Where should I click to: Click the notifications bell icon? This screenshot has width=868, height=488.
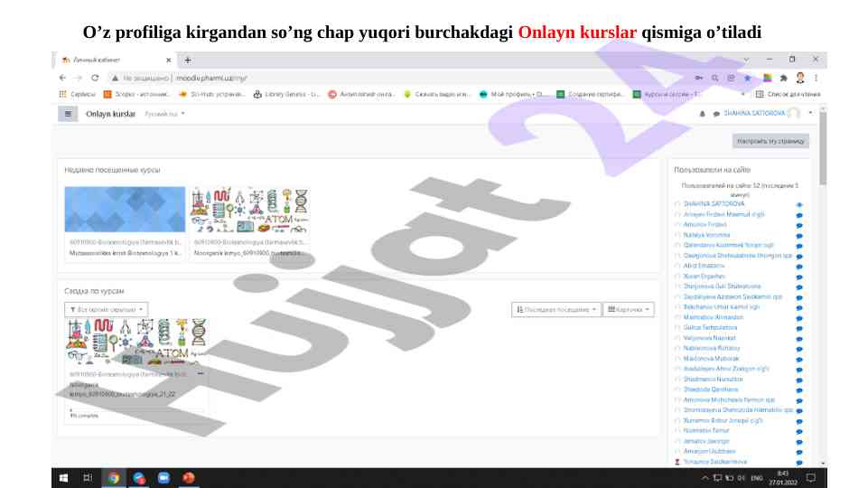[x=703, y=114]
